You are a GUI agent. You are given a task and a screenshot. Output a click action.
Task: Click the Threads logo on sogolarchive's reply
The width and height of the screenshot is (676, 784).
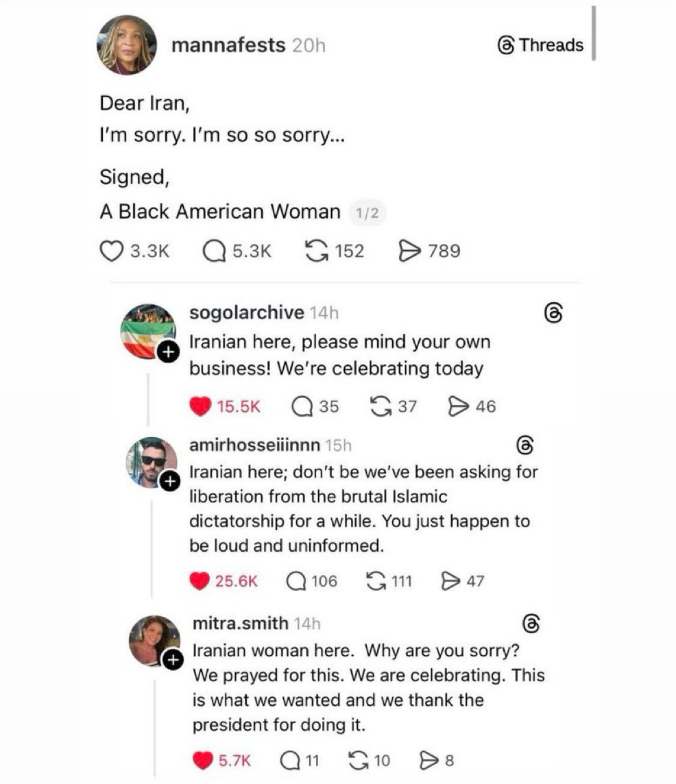coord(553,313)
